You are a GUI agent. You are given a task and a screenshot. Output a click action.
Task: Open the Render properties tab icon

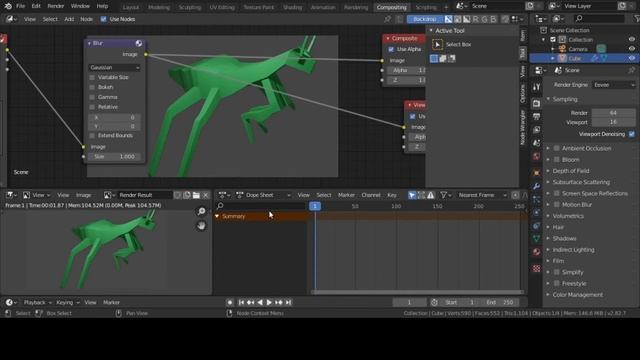[536, 104]
